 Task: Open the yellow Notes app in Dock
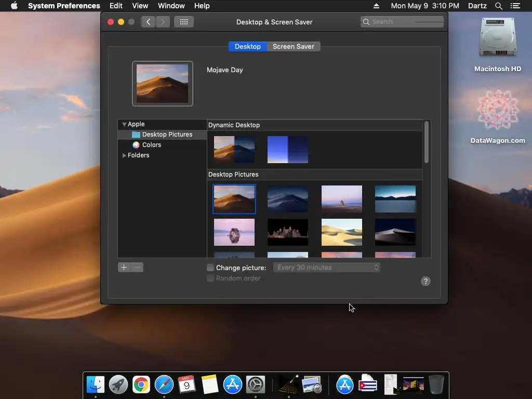(x=210, y=384)
